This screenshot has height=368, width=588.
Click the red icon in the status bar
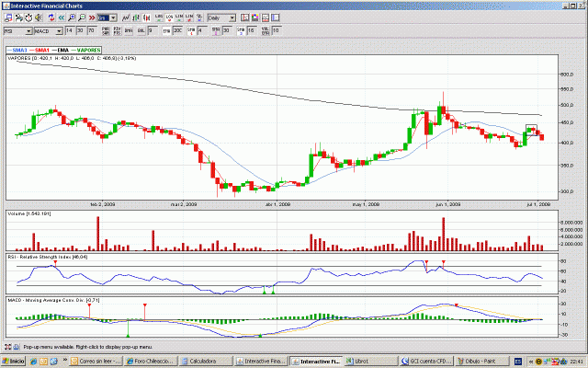[8, 347]
